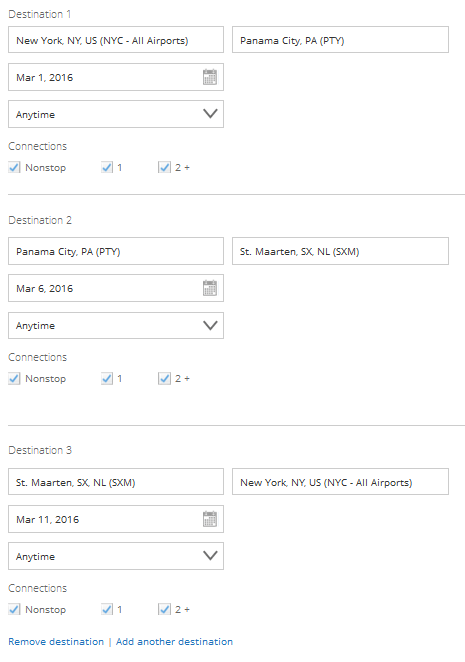The width and height of the screenshot is (465, 662).
Task: Edit Destination 3 arrival New York field
Action: (x=340, y=482)
